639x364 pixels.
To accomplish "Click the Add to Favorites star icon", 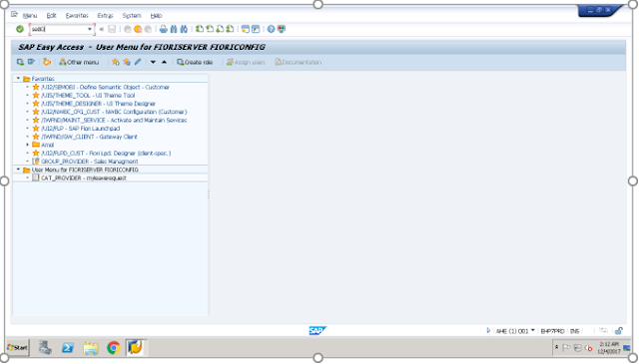I will 116,62.
